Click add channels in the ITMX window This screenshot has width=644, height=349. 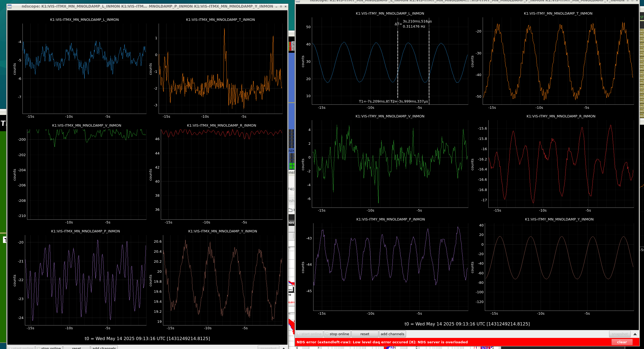tap(104, 347)
